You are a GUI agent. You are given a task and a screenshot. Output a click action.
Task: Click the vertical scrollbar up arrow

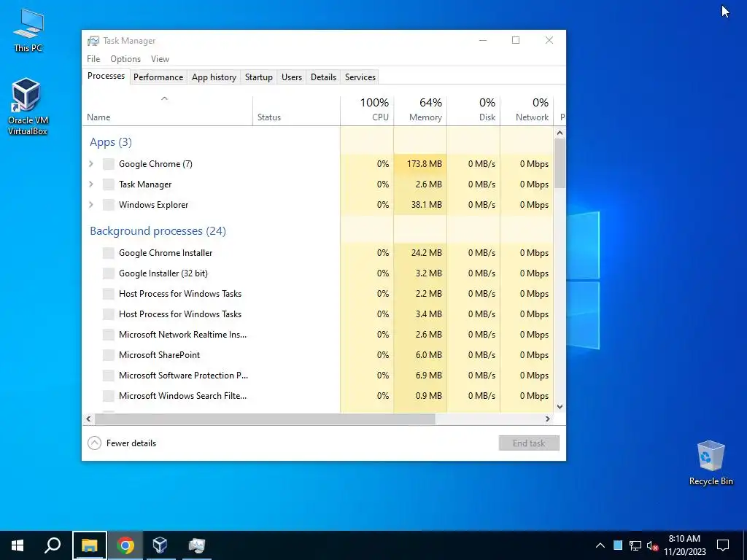click(x=560, y=133)
